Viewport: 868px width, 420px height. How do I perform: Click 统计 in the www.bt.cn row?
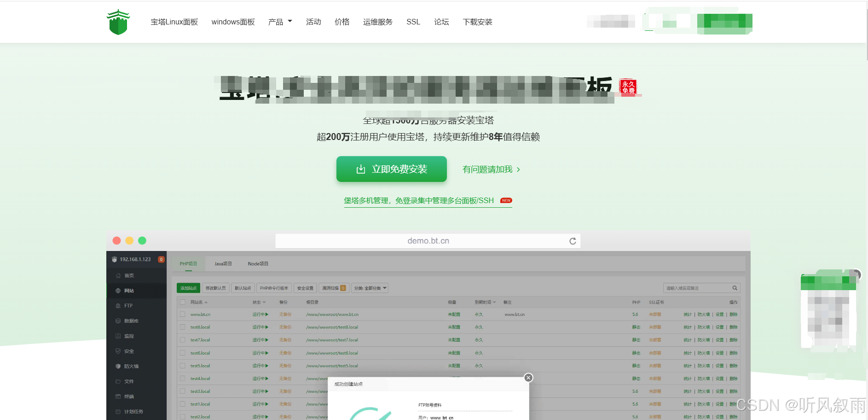click(688, 315)
